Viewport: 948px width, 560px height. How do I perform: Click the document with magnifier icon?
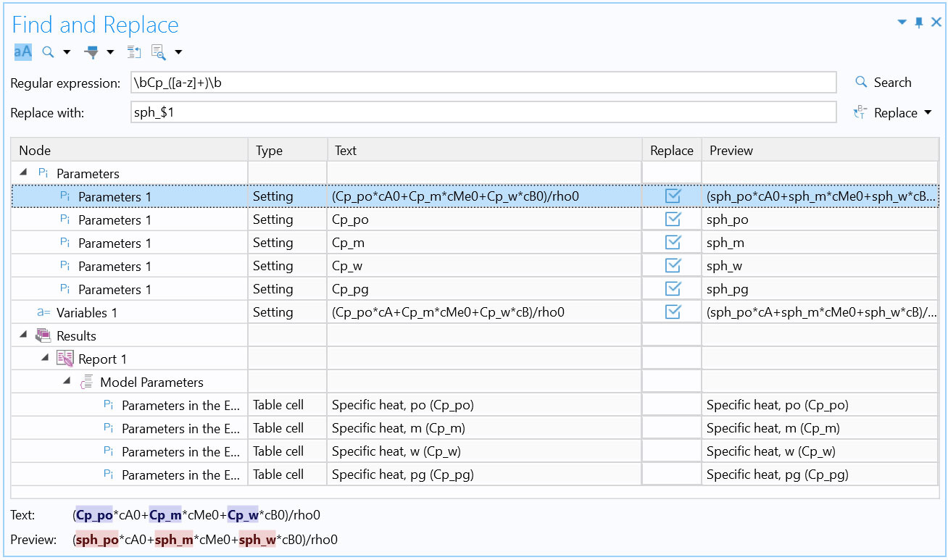[159, 51]
